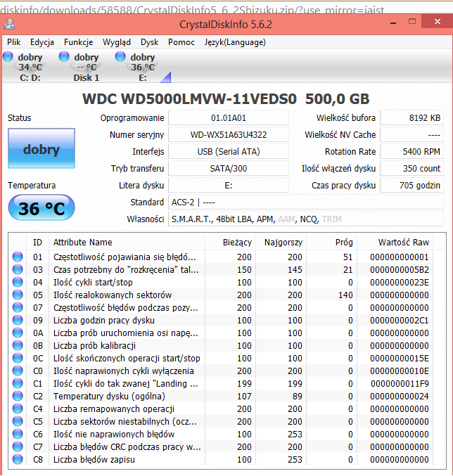The height and width of the screenshot is (476, 453).
Task: Click the Najgorszy column header
Action: point(281,242)
